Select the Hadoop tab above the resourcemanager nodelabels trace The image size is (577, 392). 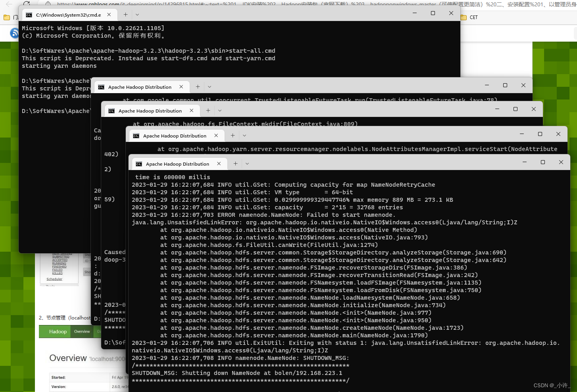(176, 136)
